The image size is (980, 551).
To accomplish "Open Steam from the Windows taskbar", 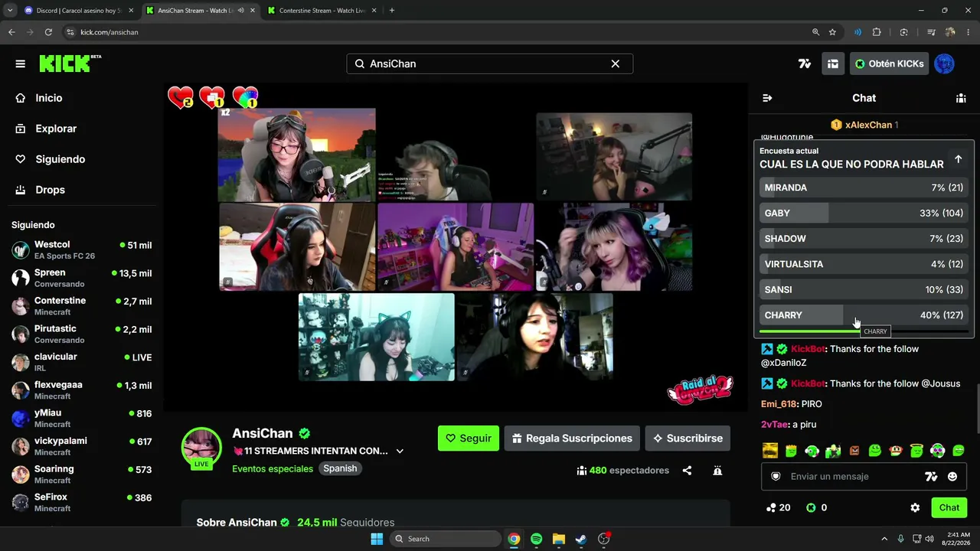I will (x=581, y=539).
